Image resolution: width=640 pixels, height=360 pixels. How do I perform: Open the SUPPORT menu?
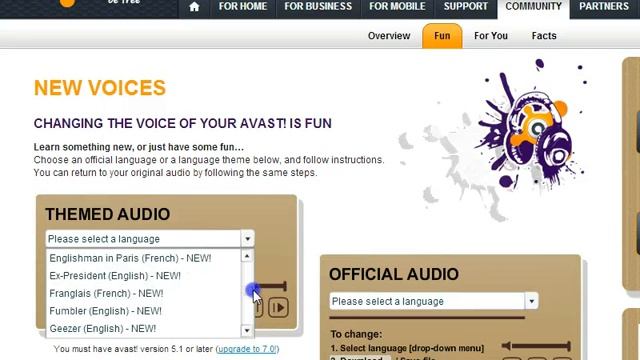466,7
